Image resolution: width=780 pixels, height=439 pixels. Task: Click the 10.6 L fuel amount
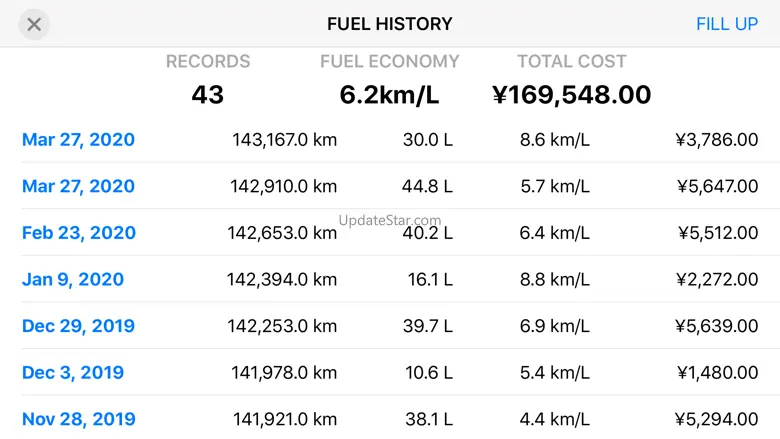tap(430, 373)
